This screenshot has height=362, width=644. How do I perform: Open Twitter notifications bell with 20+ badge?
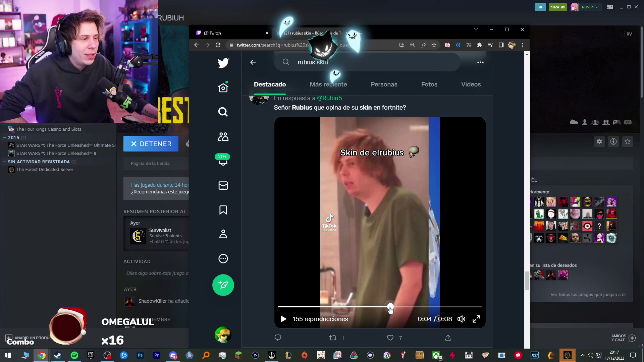pyautogui.click(x=223, y=160)
